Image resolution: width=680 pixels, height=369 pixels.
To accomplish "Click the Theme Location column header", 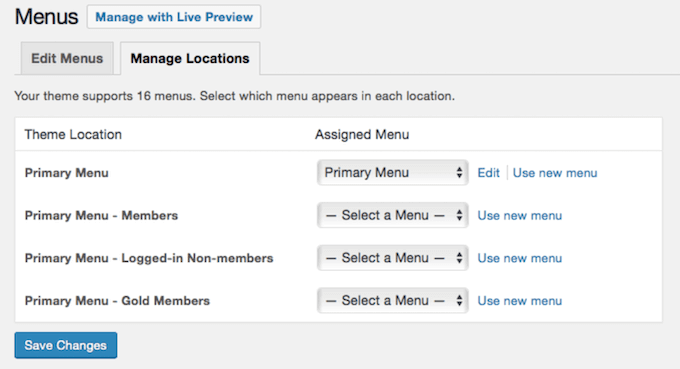I will point(73,134).
